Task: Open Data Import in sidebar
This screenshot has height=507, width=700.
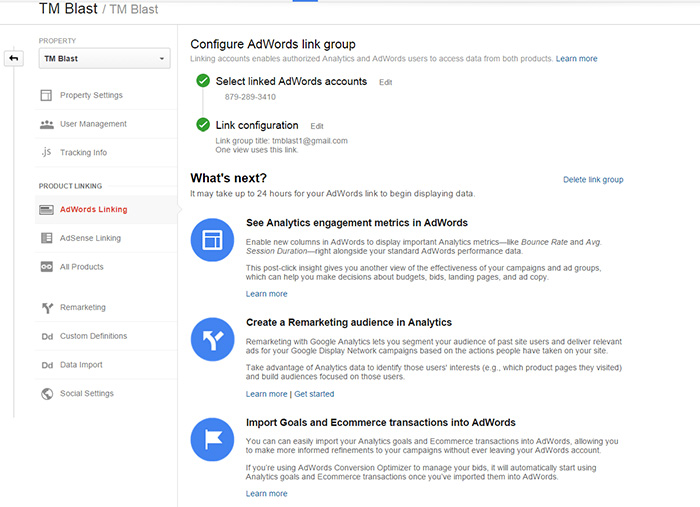Action: pos(81,365)
